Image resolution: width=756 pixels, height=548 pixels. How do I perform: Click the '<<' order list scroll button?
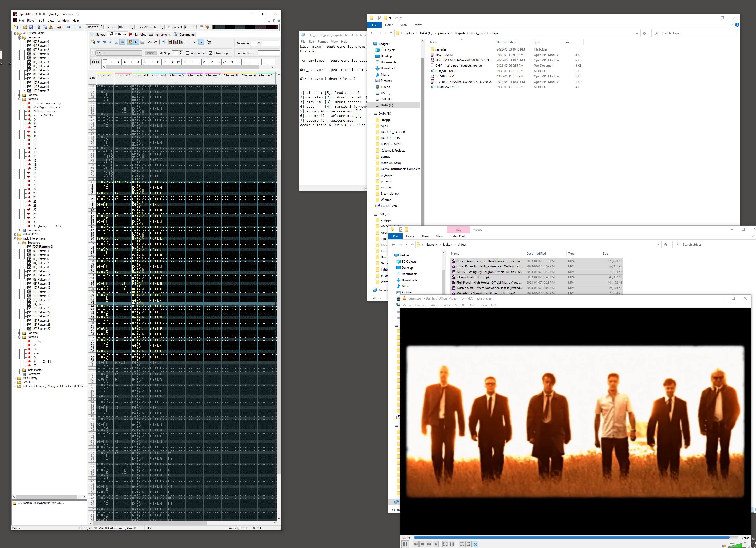pyautogui.click(x=93, y=62)
